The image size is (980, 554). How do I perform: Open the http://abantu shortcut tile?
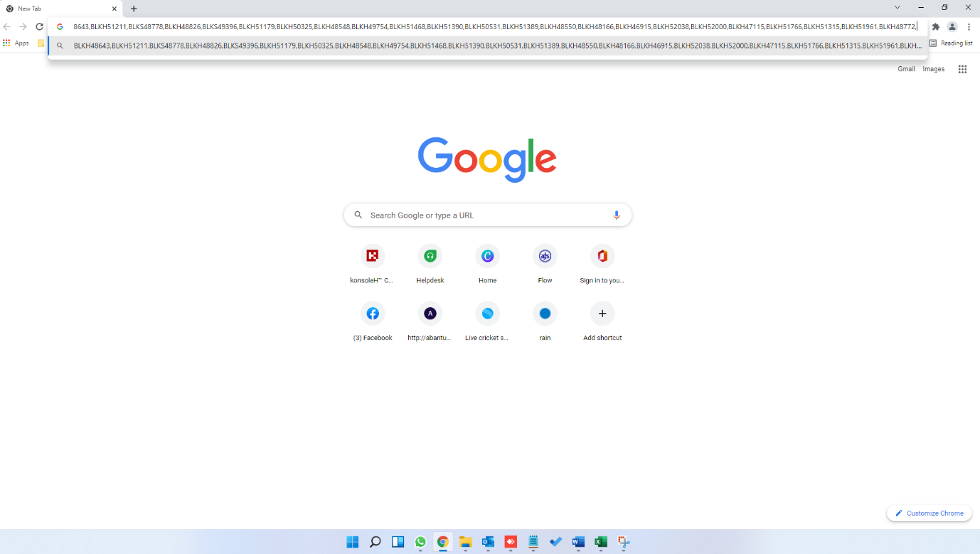430,321
